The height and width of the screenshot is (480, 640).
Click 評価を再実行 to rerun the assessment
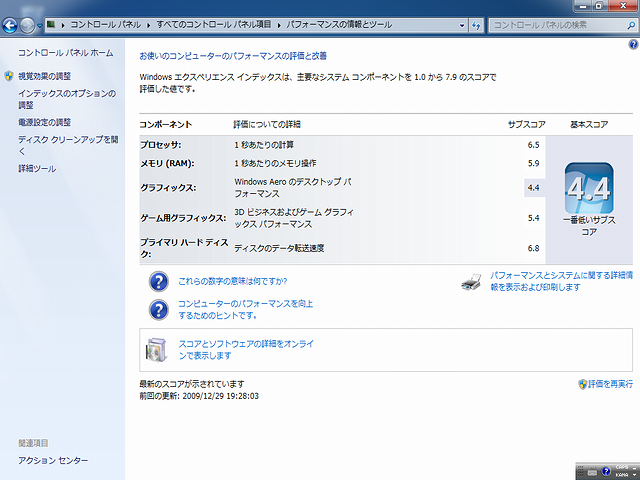[x=610, y=384]
